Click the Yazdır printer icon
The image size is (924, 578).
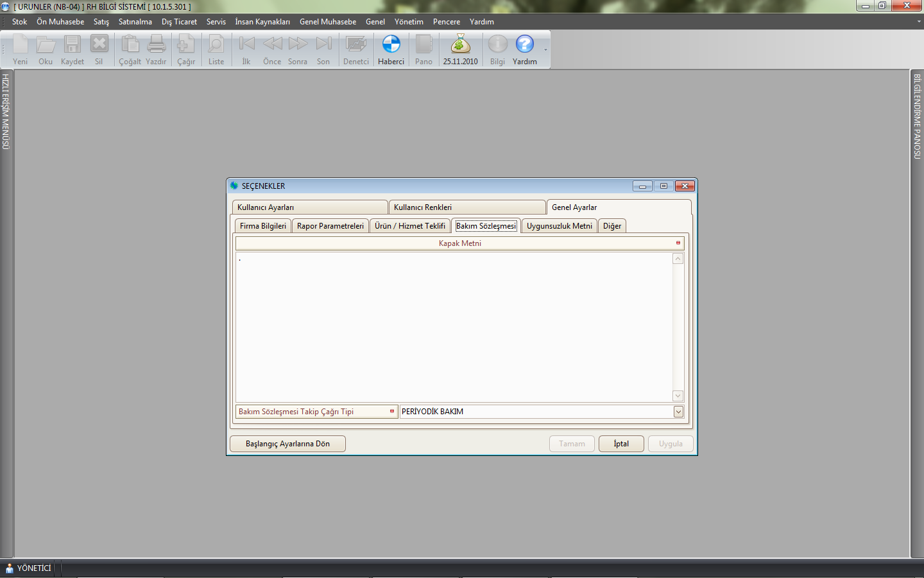coord(156,45)
